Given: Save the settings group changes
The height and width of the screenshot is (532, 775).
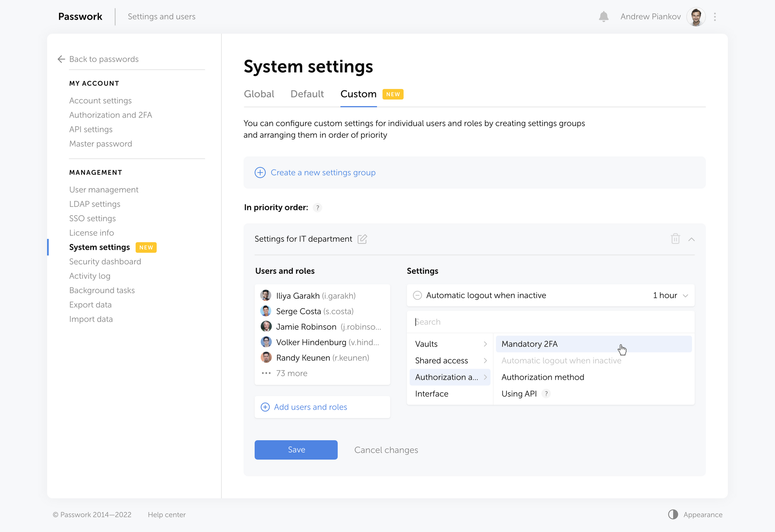Looking at the screenshot, I should tap(296, 450).
